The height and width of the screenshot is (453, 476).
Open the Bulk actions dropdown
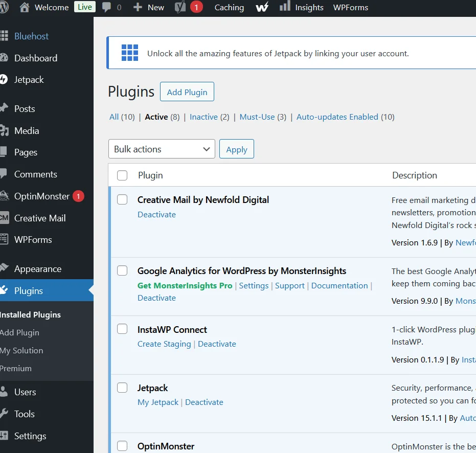[x=162, y=149]
